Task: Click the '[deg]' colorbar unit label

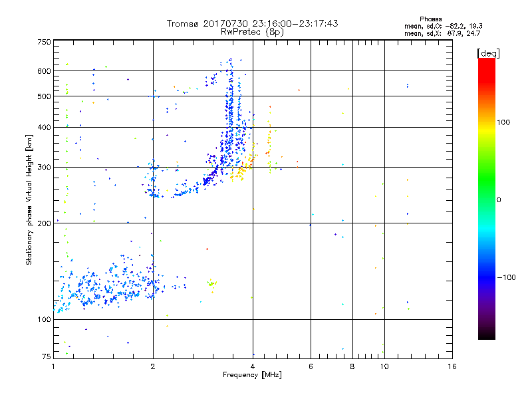Action: coord(488,53)
